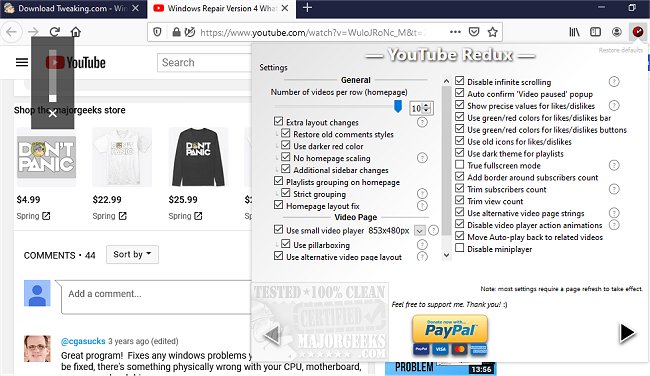Image resolution: width=650 pixels, height=376 pixels.
Task: Open @cgasucks commenter profile link
Action: 83,341
